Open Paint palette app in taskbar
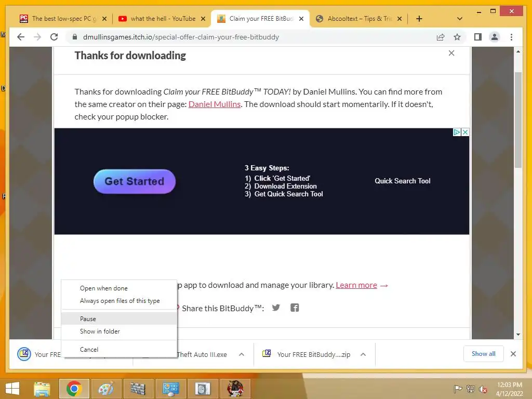This screenshot has height=399, width=532. coord(106,389)
